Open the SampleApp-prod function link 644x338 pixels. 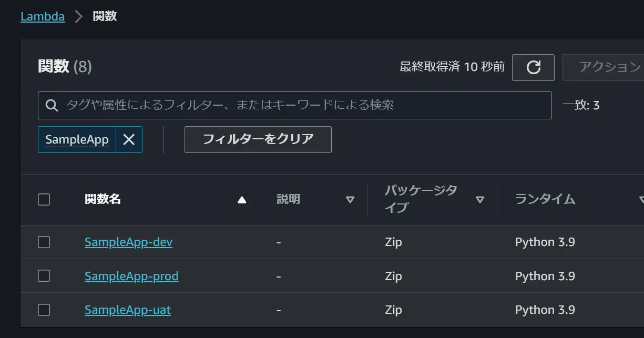click(131, 276)
